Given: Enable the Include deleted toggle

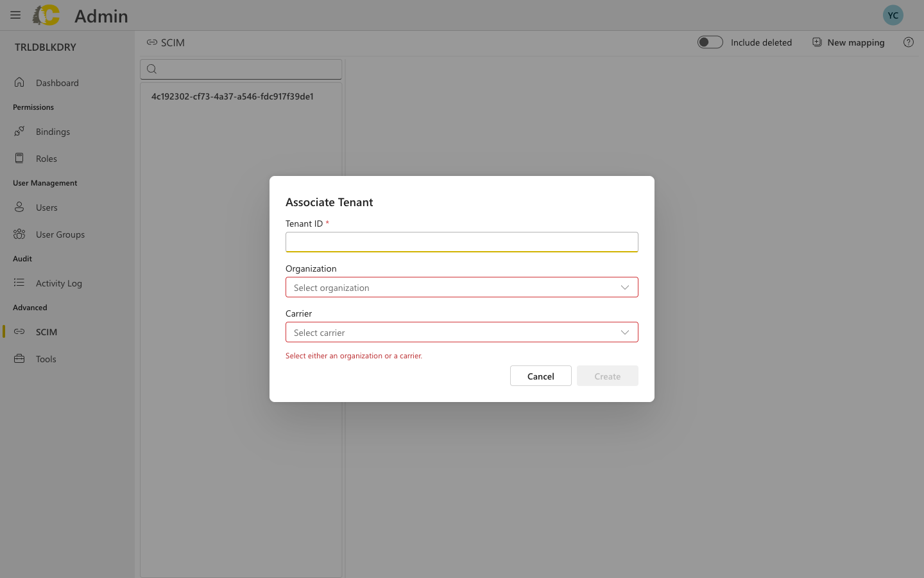Looking at the screenshot, I should point(710,42).
